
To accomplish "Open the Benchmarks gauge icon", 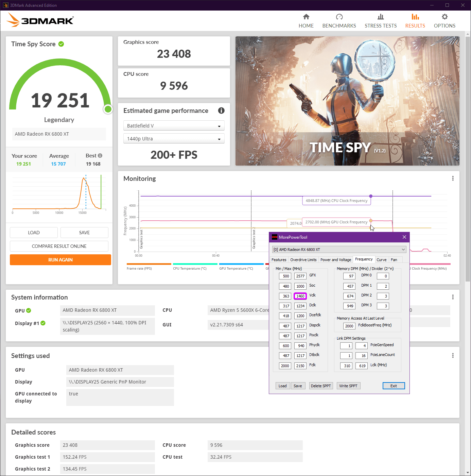I will click(339, 17).
